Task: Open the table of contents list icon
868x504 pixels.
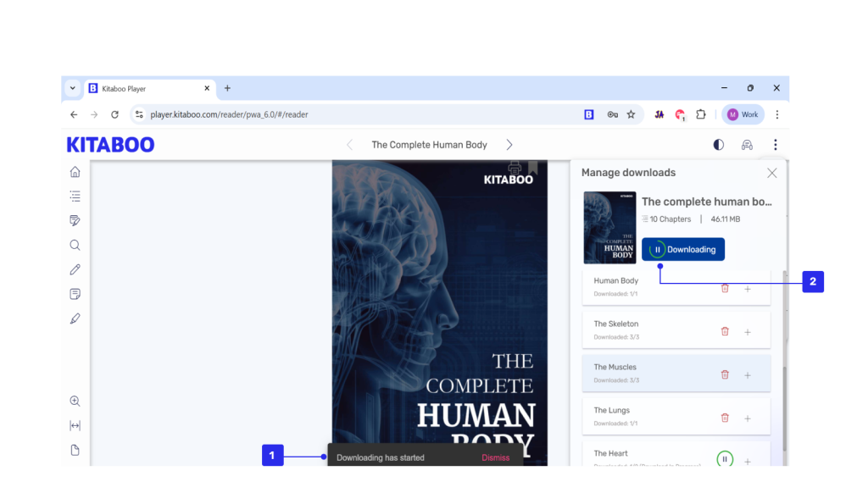Action: pos(75,196)
